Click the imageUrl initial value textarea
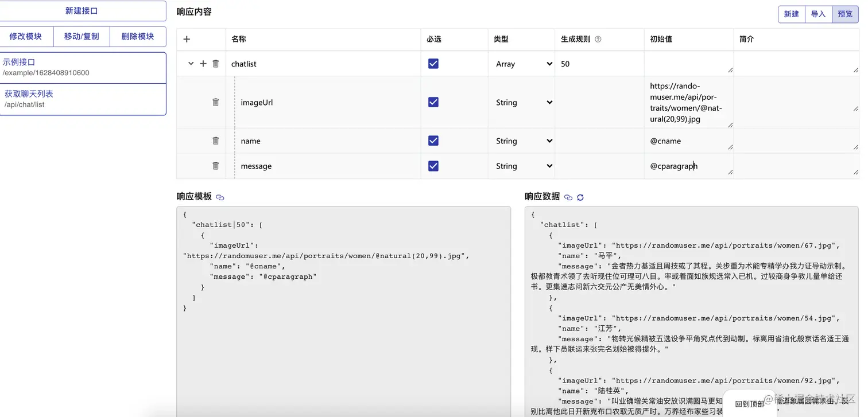This screenshot has height=417, width=868. coord(689,103)
